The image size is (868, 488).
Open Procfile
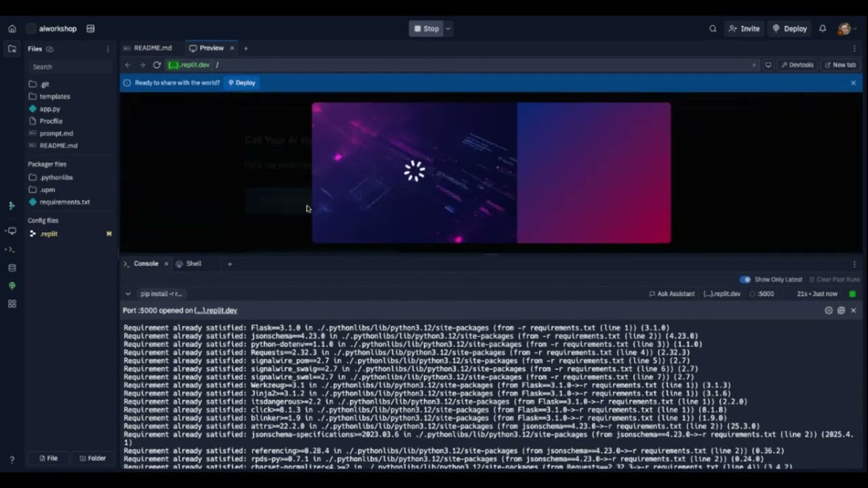point(45,121)
